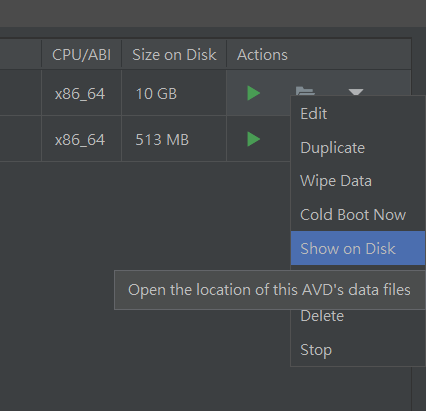Click the AVD data files tooltip
Screen dimensions: 426x411
tap(269, 290)
